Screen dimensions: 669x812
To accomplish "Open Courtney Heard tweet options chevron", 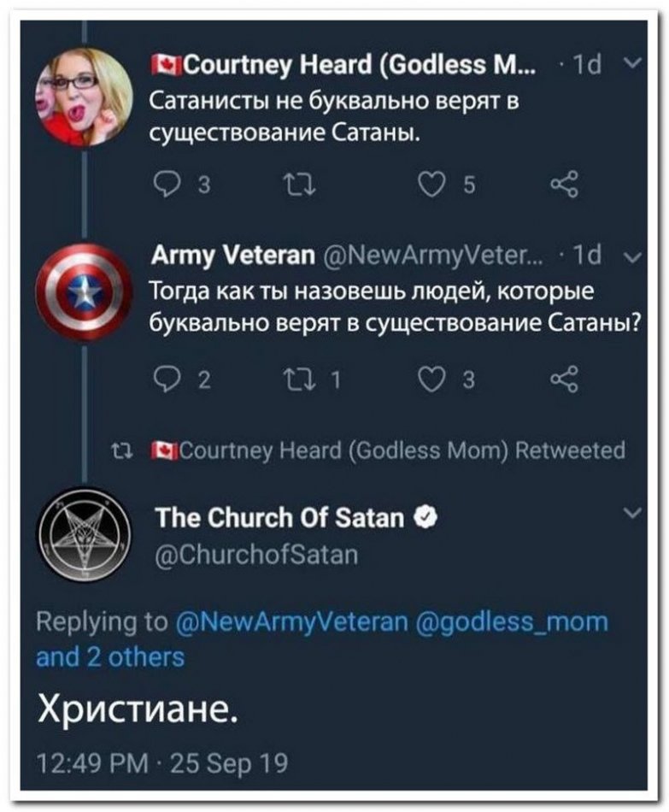I will tap(631, 64).
